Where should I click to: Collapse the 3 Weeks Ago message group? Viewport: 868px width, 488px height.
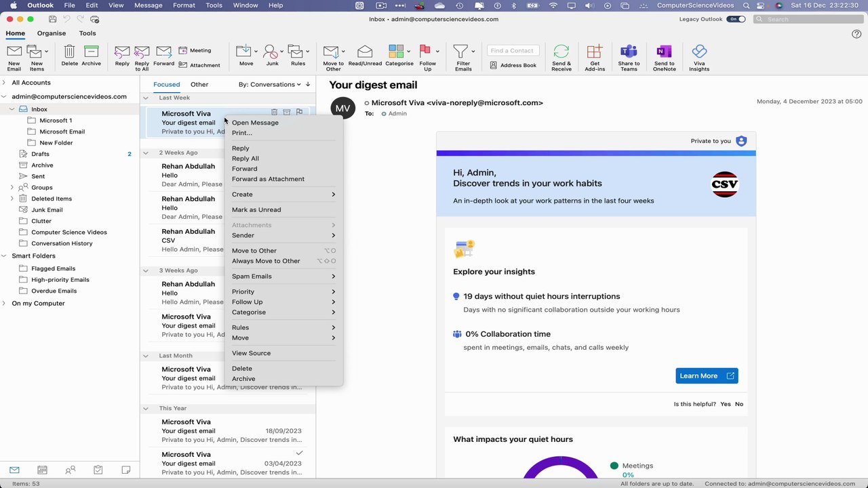click(145, 270)
